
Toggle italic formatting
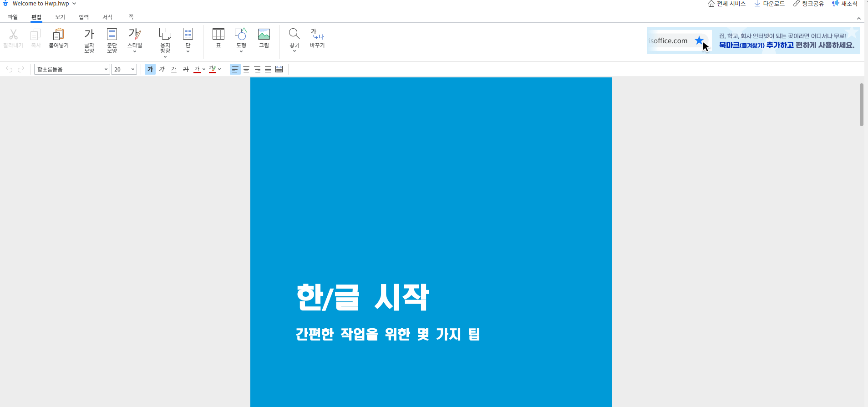point(162,69)
